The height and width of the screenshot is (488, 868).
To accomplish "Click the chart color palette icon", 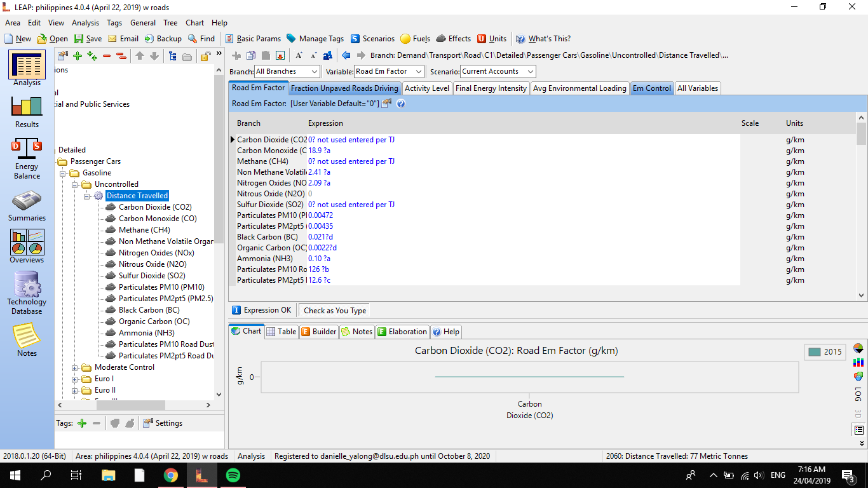I will [858, 376].
